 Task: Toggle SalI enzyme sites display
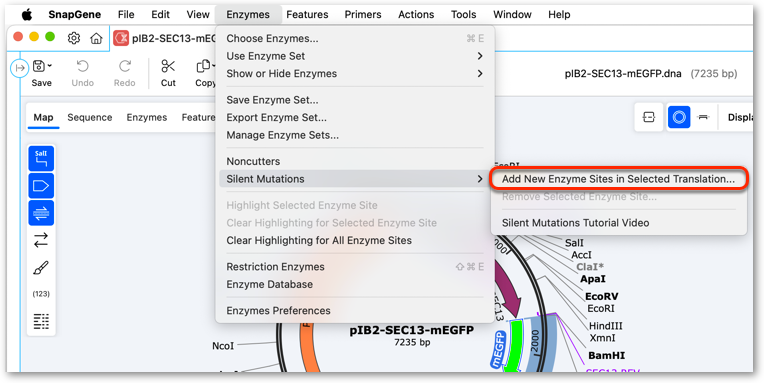pyautogui.click(x=41, y=158)
